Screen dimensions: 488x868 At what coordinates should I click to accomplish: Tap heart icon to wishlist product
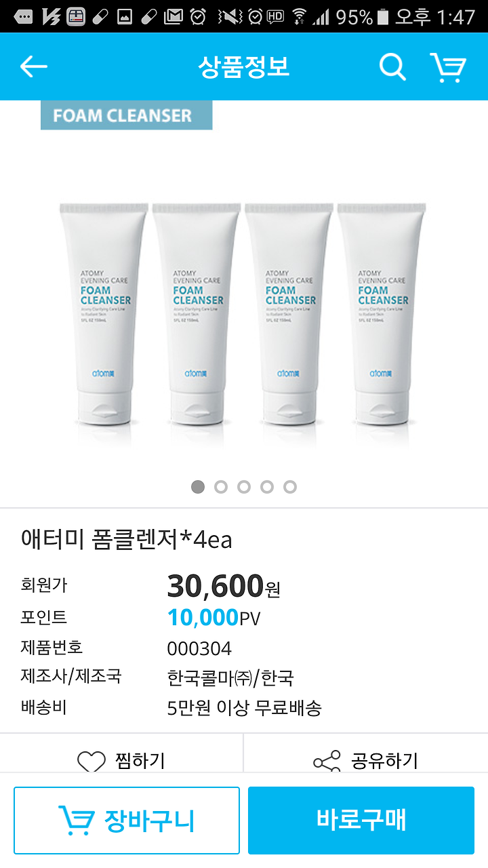click(91, 762)
